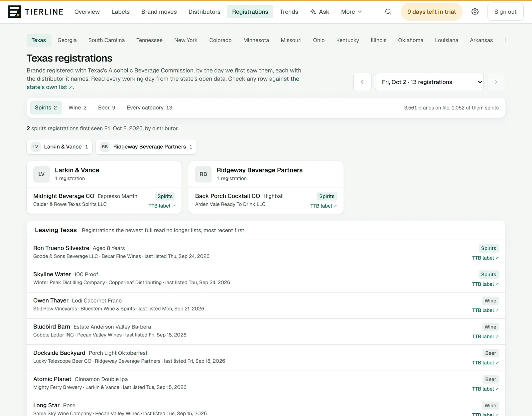532x416 pixels.
Task: Open TTB label for Dockside Backyard
Action: (x=485, y=363)
